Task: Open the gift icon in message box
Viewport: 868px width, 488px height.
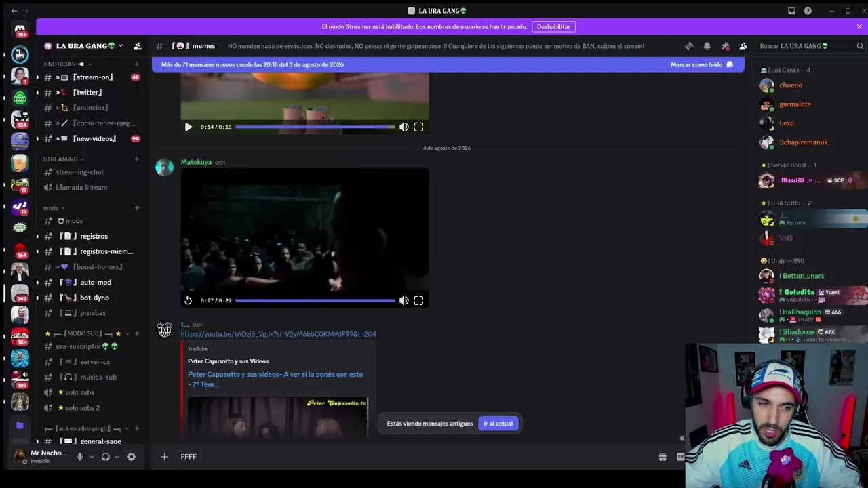Action: (663, 457)
